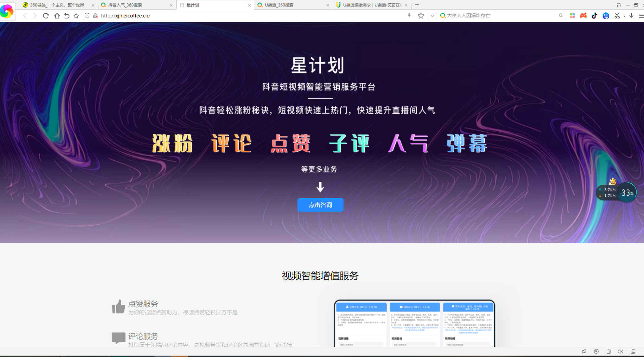Click the 弹幕 service label
The width and height of the screenshot is (644, 357).
467,143
